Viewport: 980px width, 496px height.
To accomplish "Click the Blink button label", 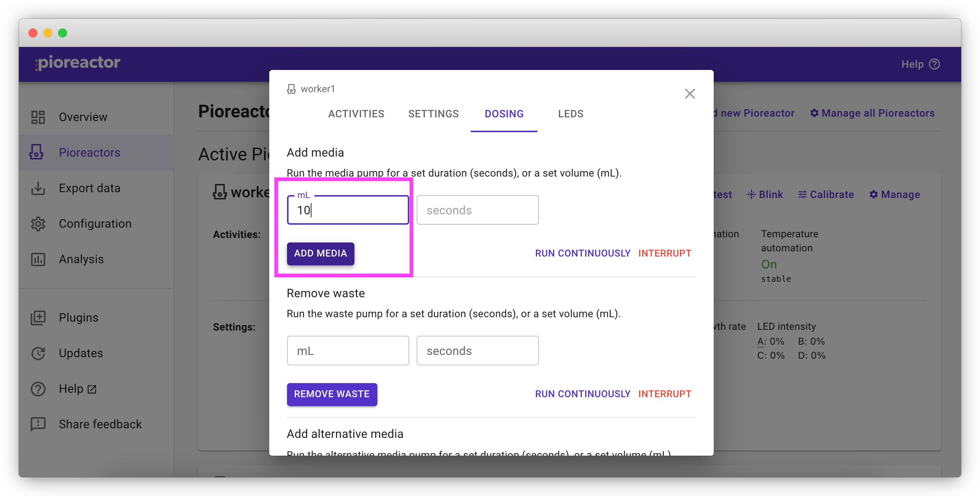I will coord(770,195).
